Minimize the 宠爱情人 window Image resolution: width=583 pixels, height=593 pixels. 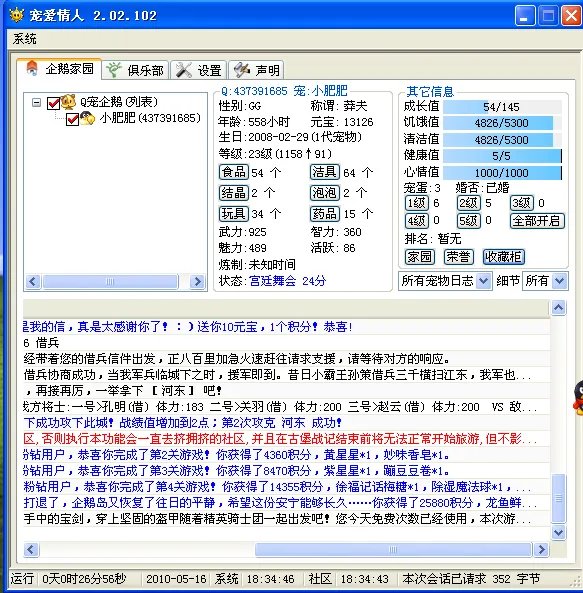click(x=525, y=16)
